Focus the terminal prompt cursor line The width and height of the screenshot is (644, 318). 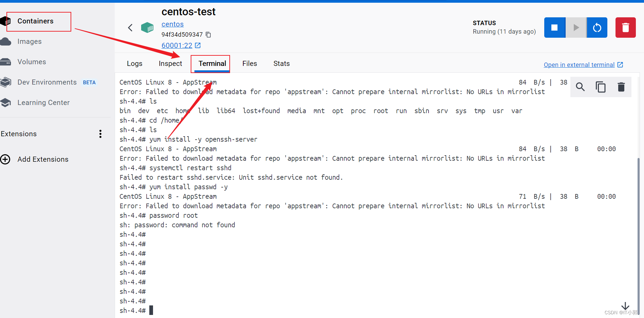tap(151, 310)
